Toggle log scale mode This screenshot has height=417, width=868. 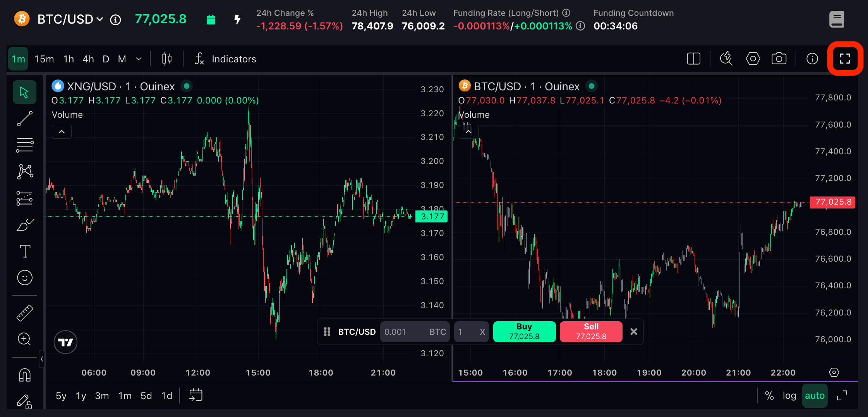[789, 396]
